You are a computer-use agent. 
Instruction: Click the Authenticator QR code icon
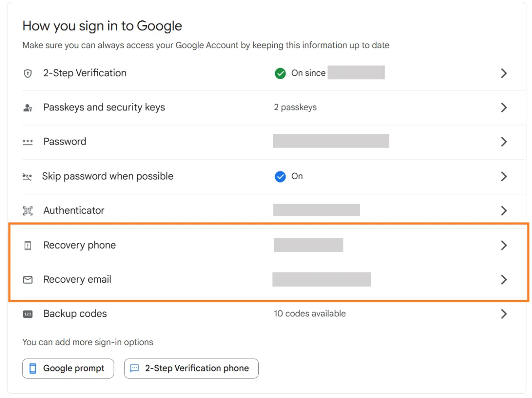28,211
